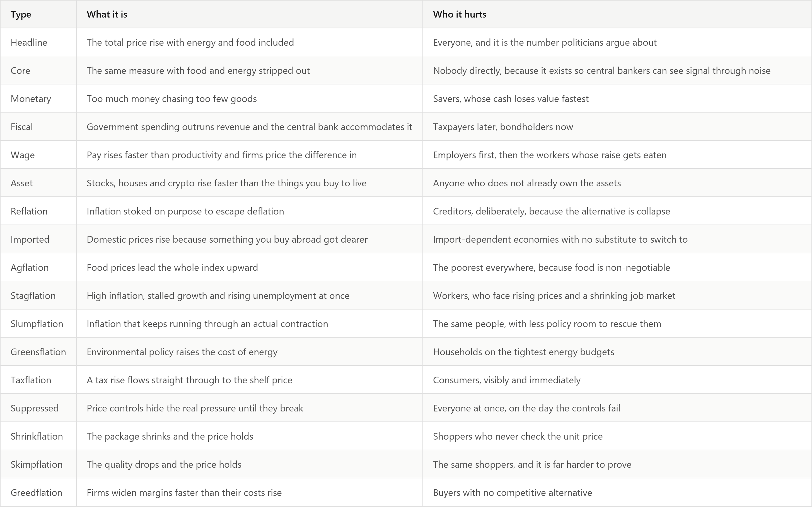The image size is (812, 507).
Task: Click the Shrinkflation row label
Action: pyautogui.click(x=37, y=437)
